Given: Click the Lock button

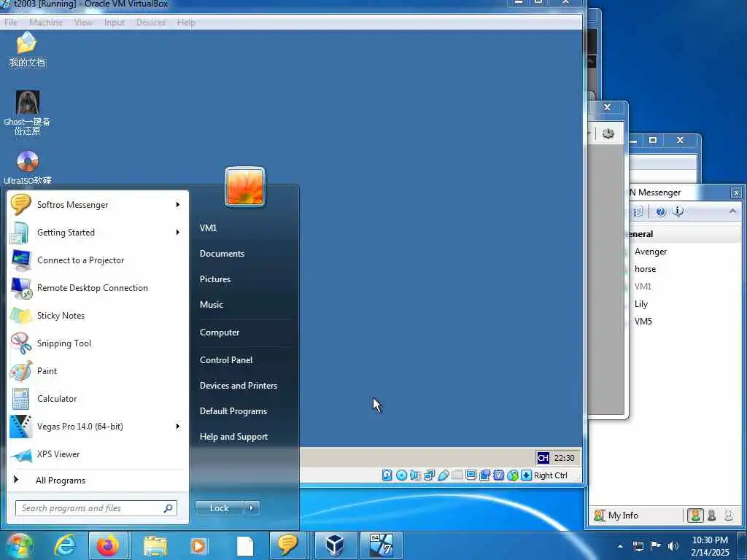Looking at the screenshot, I should [x=219, y=508].
